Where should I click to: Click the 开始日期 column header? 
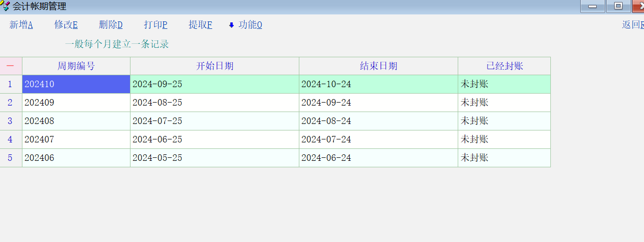[x=215, y=66]
